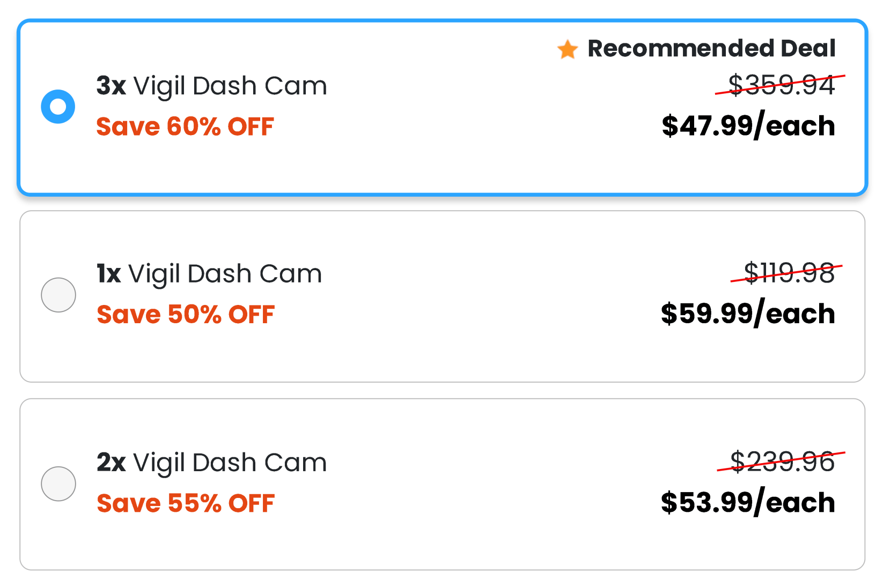Viewport: 883px width, 588px height.
Task: Click the Save 50% OFF text
Action: pyautogui.click(x=185, y=315)
